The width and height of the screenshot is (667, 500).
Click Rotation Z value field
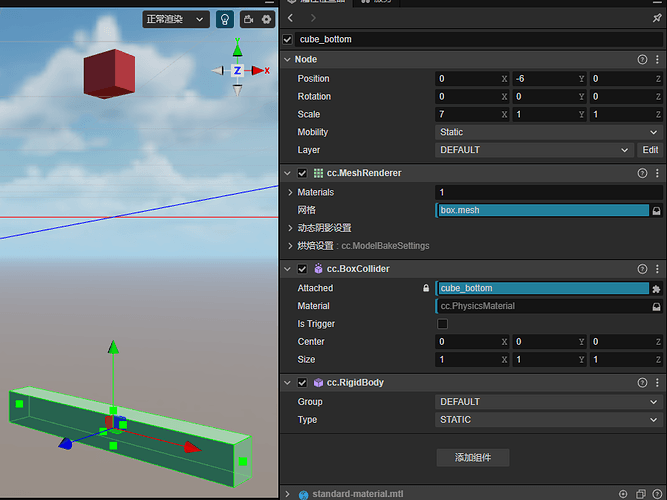(626, 97)
